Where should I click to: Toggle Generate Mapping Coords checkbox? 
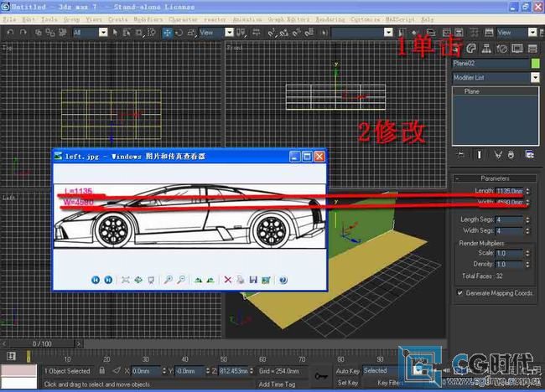pos(460,293)
